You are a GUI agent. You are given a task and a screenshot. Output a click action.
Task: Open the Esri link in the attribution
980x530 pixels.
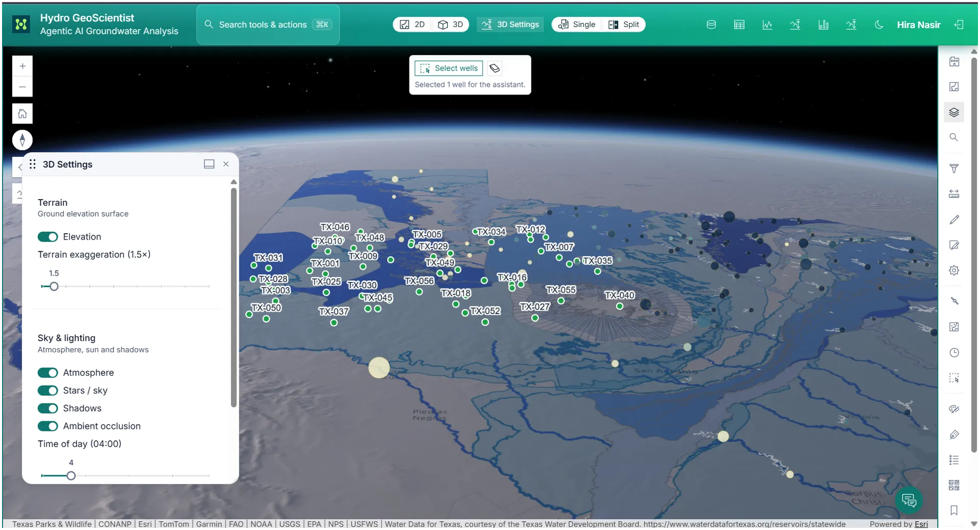pos(921,524)
